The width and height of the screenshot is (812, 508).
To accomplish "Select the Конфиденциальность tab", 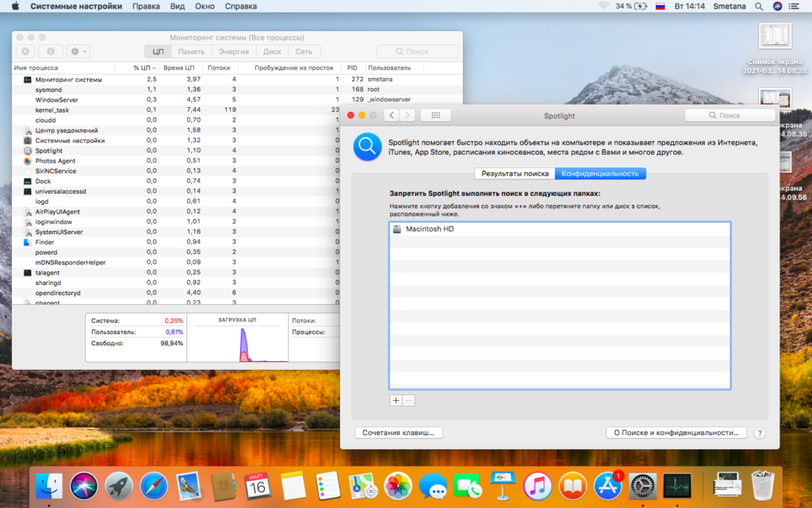I will (600, 174).
